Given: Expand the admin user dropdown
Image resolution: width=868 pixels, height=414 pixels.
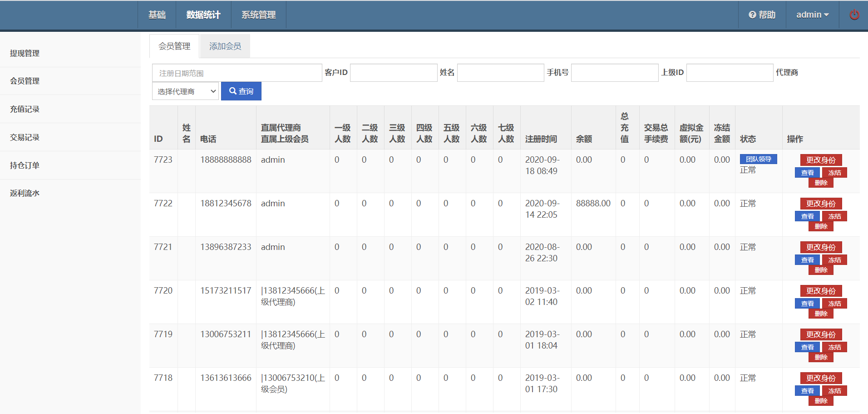Looking at the screenshot, I should (x=812, y=15).
